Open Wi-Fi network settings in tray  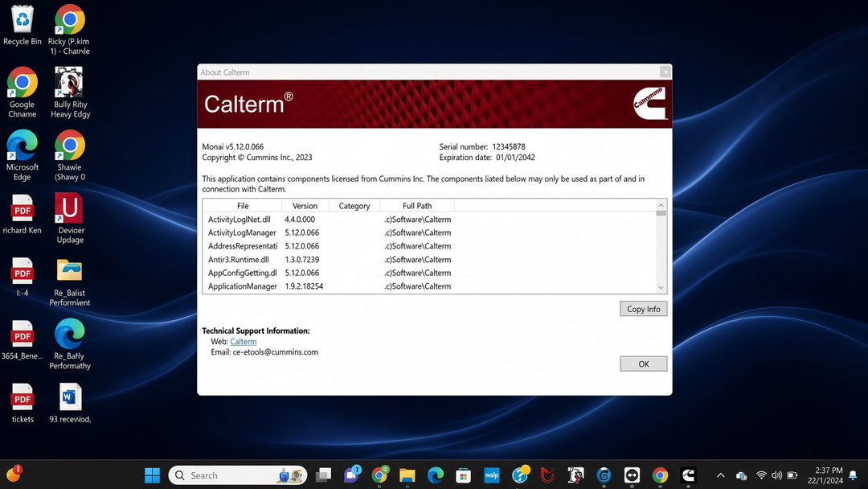761,475
